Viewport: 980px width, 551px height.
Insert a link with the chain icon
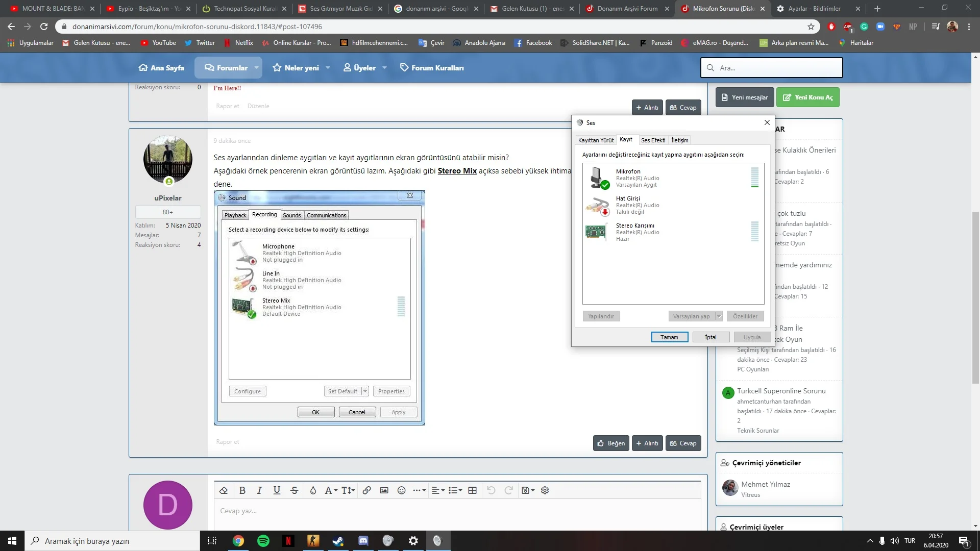(366, 490)
